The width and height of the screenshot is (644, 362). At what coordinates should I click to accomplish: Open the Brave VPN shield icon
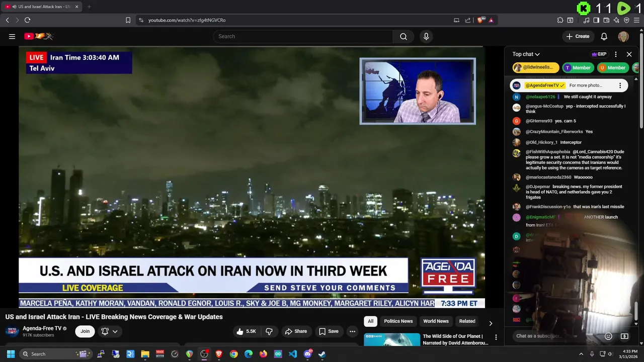(x=626, y=20)
